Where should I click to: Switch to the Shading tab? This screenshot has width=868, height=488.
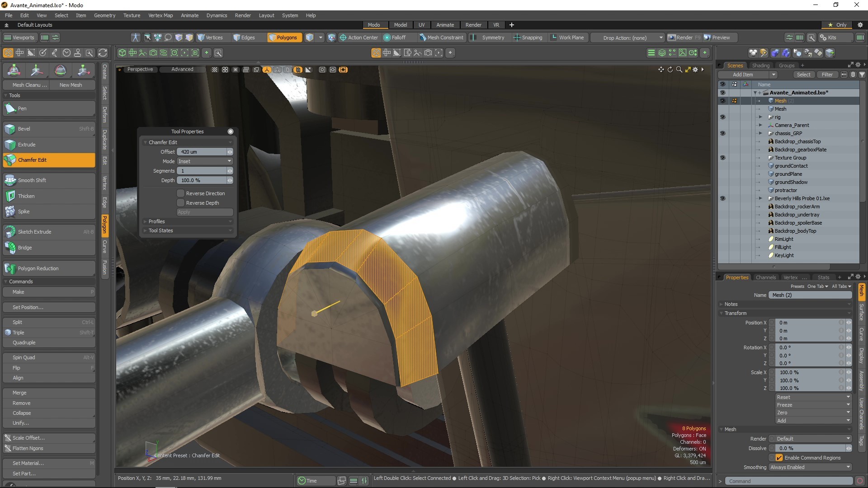[x=761, y=65]
